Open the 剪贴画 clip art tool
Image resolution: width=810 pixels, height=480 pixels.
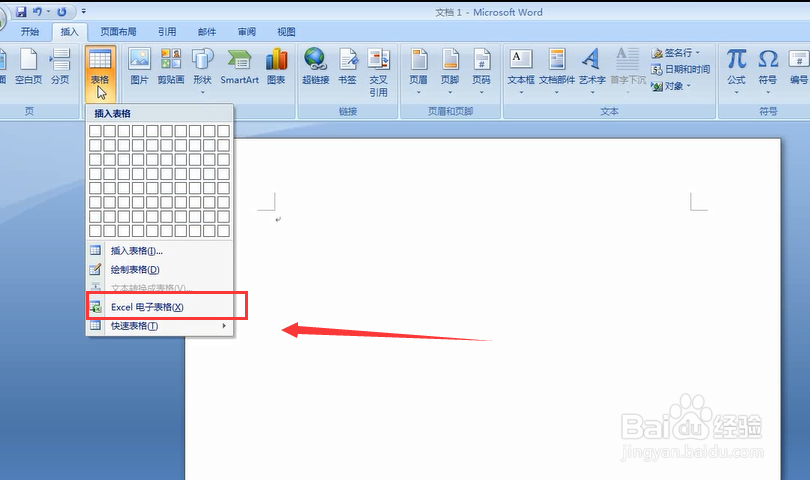(171, 66)
